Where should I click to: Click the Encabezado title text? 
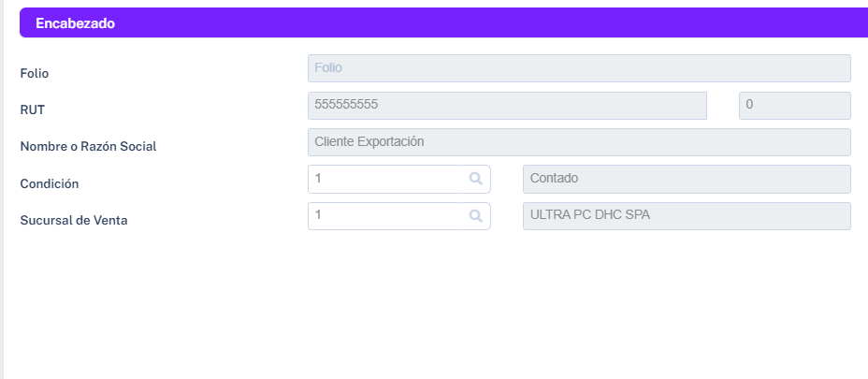(75, 23)
